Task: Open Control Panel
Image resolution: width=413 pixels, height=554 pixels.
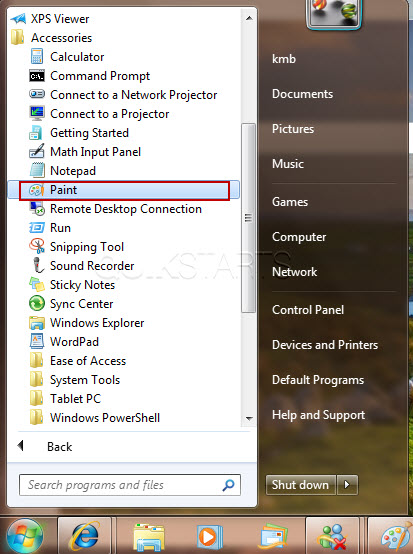Action: [x=308, y=310]
